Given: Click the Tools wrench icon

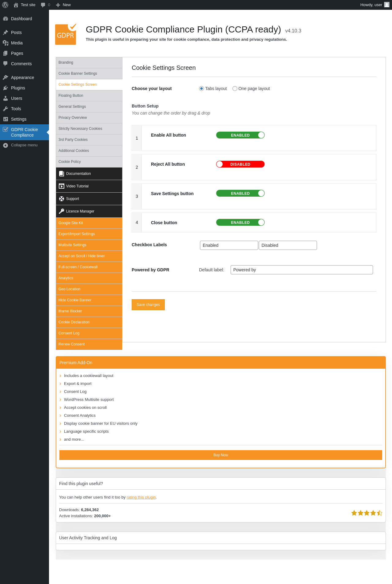Looking at the screenshot, I should tap(6, 109).
